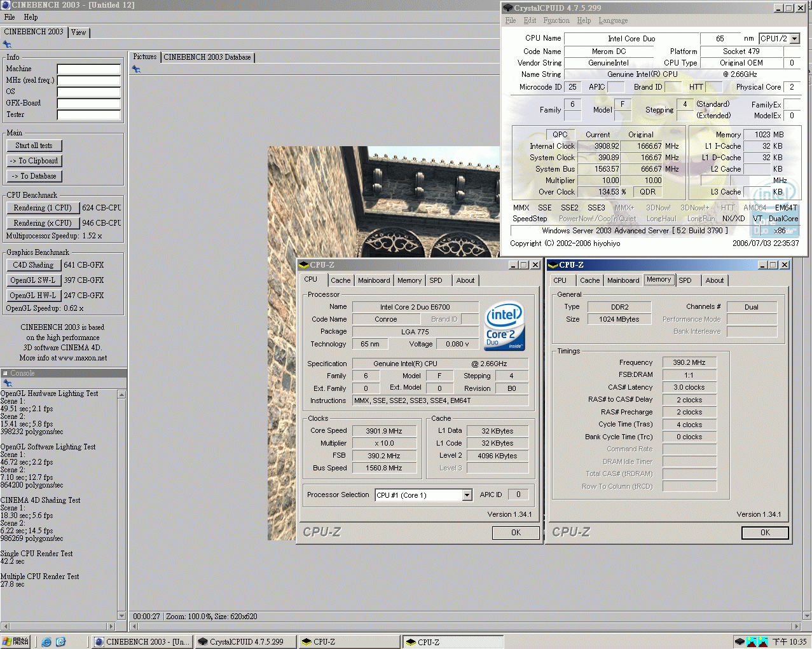Run the OpenGL HW-L benchmark
This screenshot has width=812, height=649.
(34, 296)
